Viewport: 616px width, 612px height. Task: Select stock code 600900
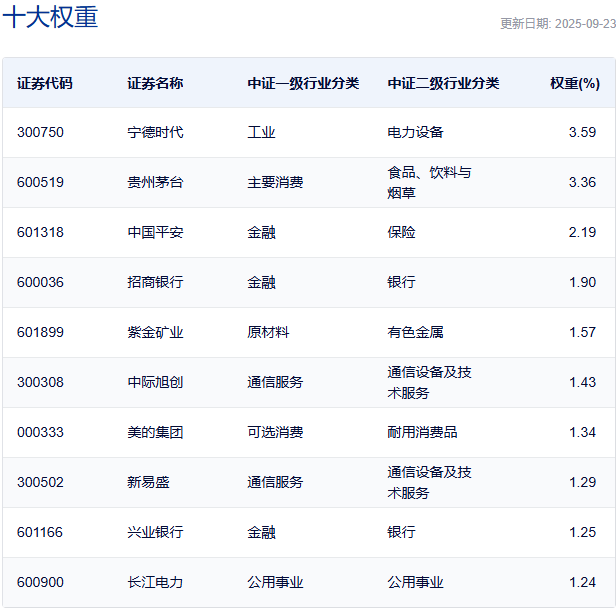40,583
